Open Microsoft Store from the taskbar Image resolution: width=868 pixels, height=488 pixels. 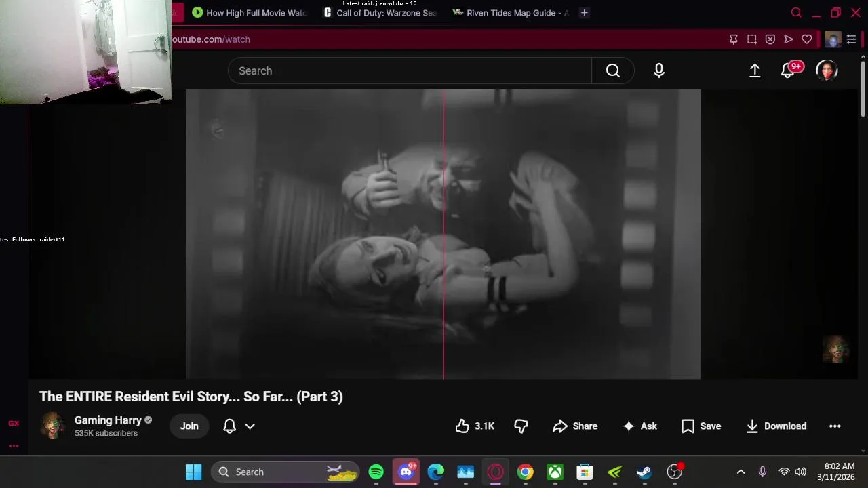click(x=585, y=472)
